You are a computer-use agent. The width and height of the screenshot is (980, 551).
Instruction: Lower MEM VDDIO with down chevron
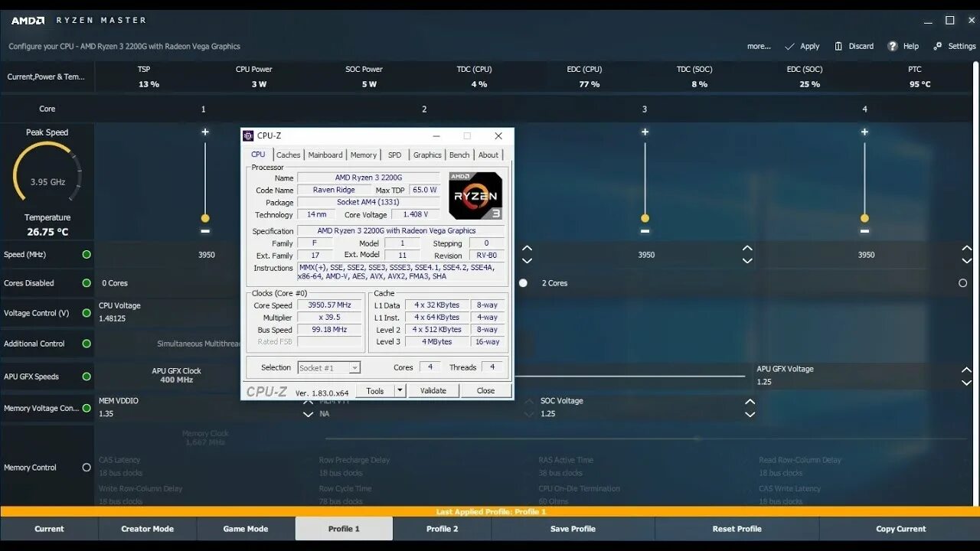point(308,414)
